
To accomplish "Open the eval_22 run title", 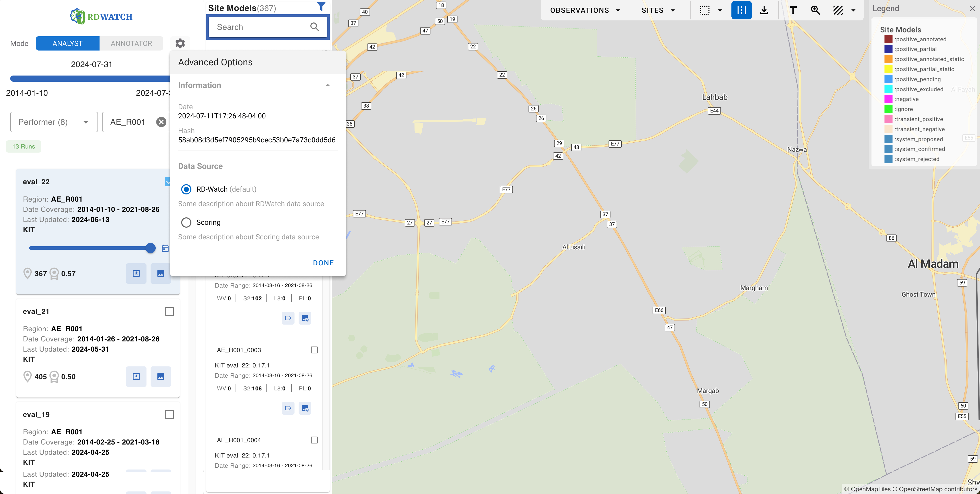I will pos(36,182).
